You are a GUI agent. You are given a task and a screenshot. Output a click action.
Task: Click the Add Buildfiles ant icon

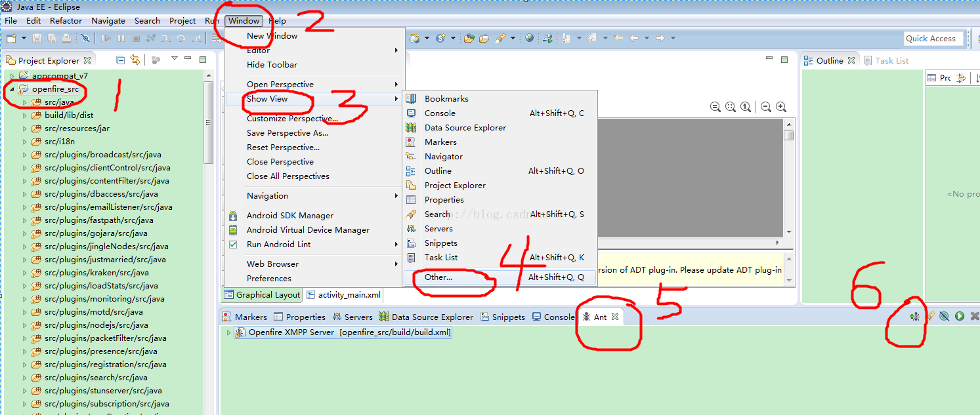(914, 317)
